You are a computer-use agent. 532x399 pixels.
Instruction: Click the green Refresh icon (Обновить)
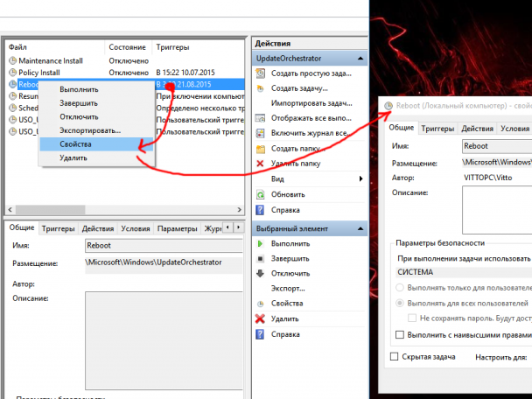260,194
